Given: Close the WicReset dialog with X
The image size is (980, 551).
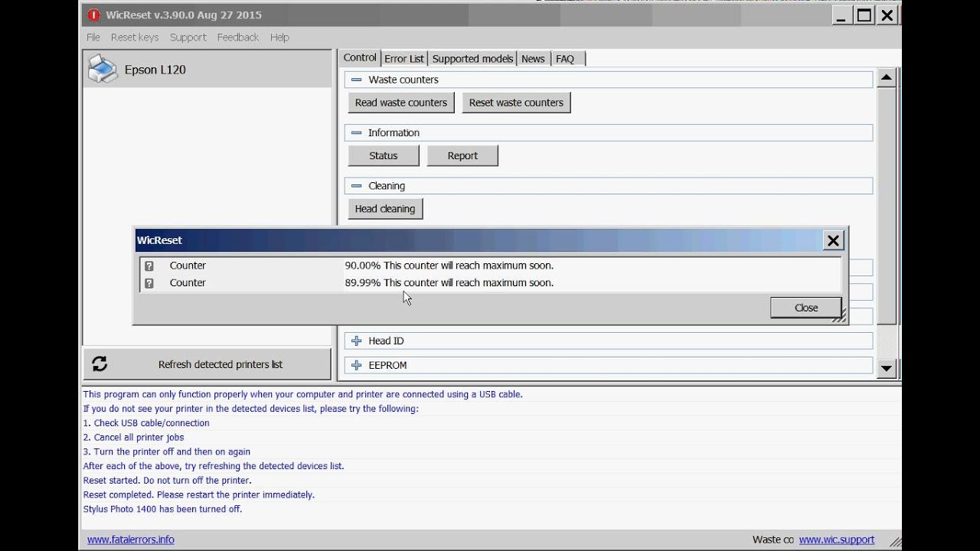Looking at the screenshot, I should tap(833, 240).
